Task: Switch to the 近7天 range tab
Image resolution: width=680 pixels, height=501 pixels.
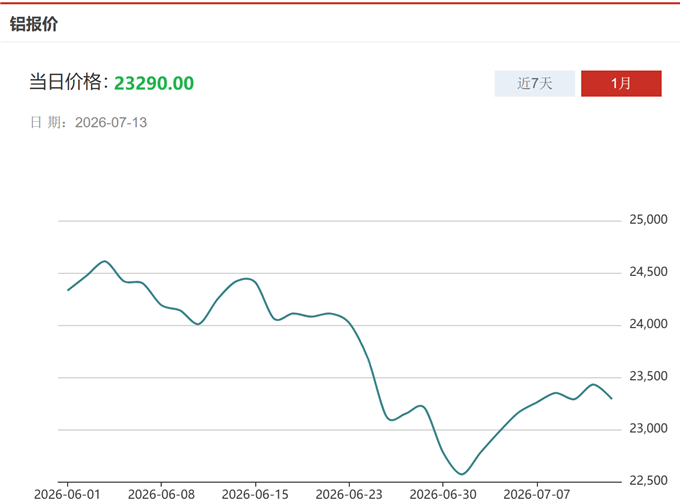Action: [534, 83]
